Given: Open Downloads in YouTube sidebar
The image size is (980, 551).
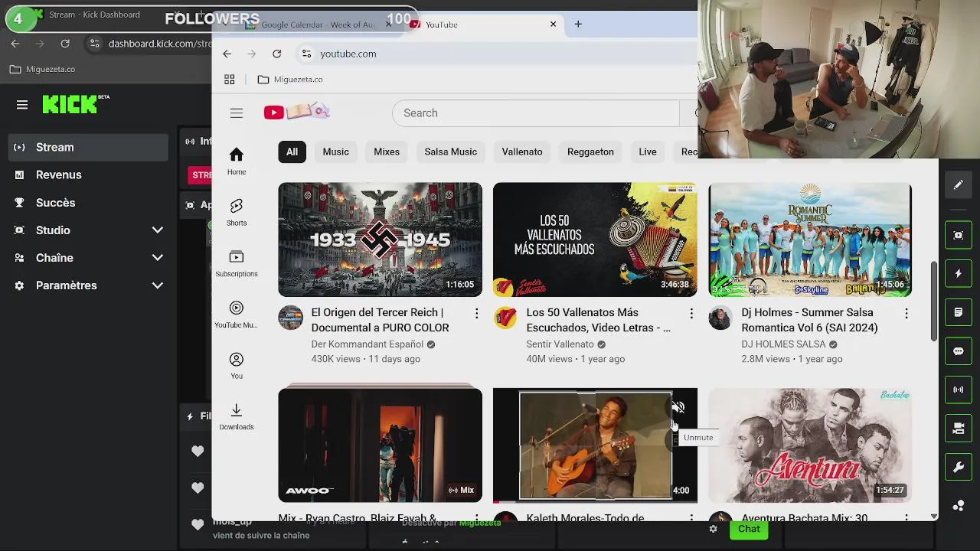Looking at the screenshot, I should click(237, 416).
